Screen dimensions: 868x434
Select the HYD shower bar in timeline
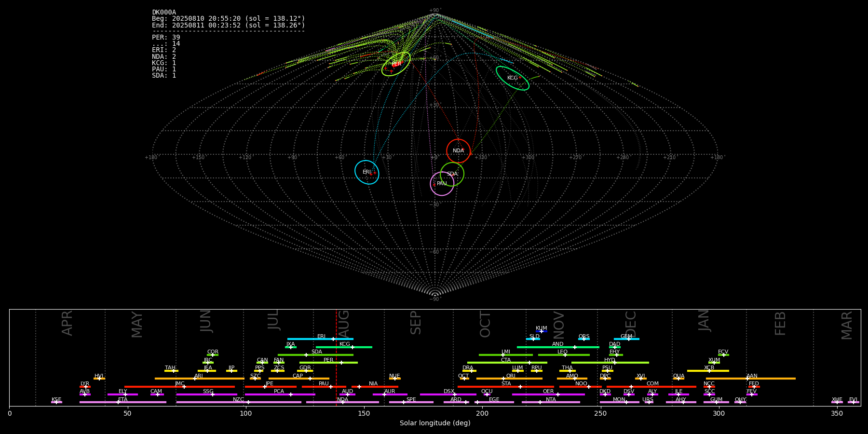[610, 362]
